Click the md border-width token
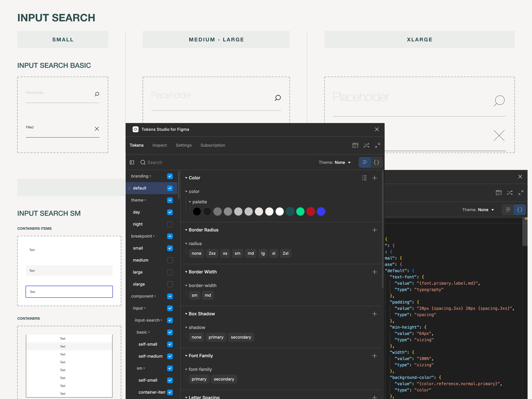Screen dimensions: 532x399 click(x=208, y=295)
